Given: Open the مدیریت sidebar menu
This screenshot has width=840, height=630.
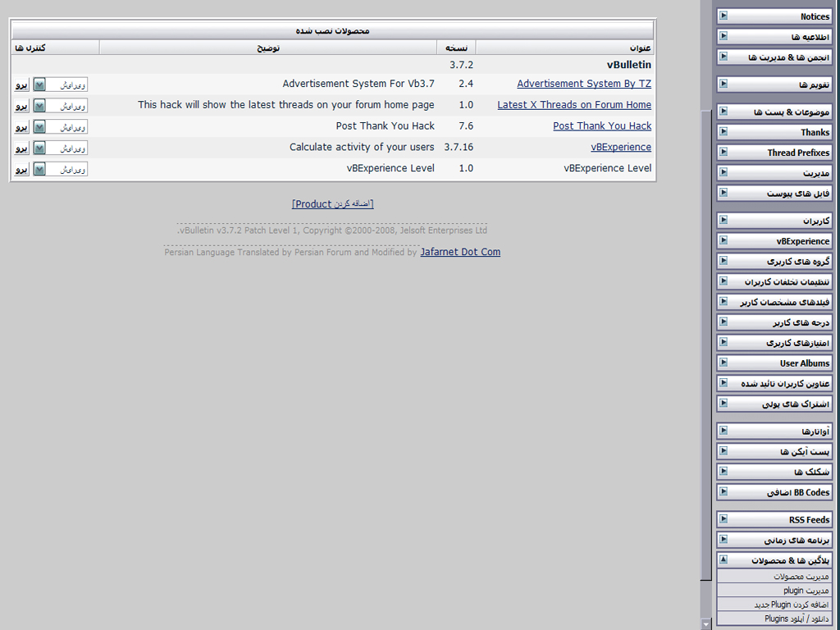Looking at the screenshot, I should coord(774,172).
